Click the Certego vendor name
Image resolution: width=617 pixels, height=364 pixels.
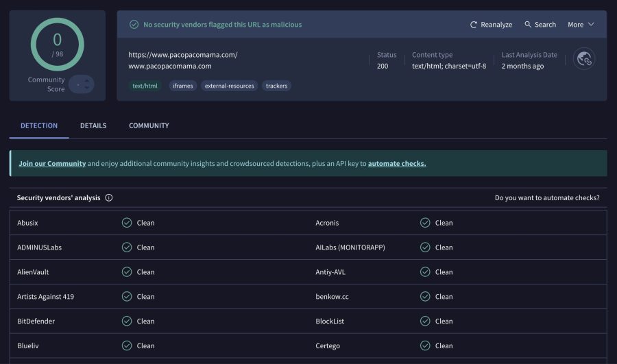pyautogui.click(x=328, y=346)
